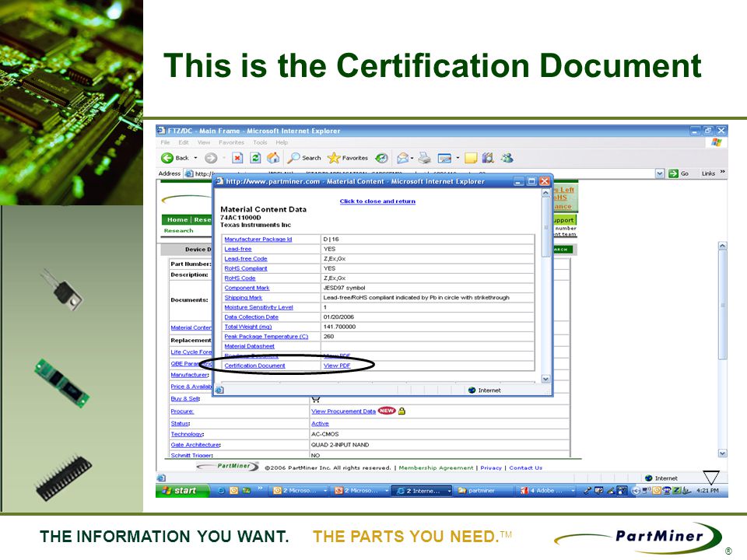Click the Start button on taskbar
This screenshot has width=747, height=560.
[x=182, y=491]
